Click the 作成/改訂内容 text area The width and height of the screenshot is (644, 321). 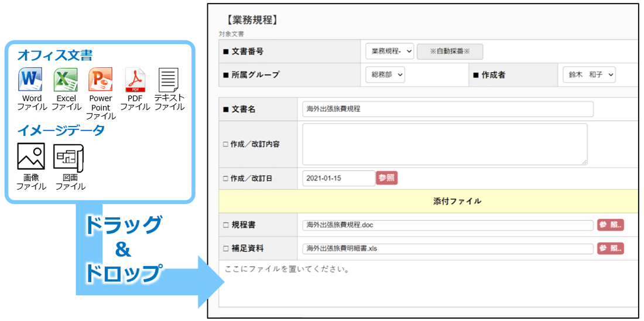coord(445,144)
